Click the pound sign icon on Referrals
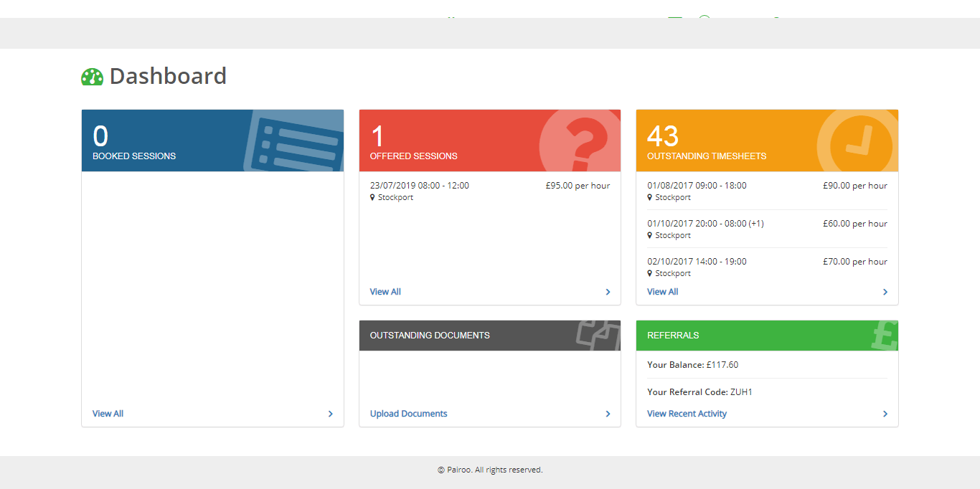The height and width of the screenshot is (489, 980). [885, 336]
